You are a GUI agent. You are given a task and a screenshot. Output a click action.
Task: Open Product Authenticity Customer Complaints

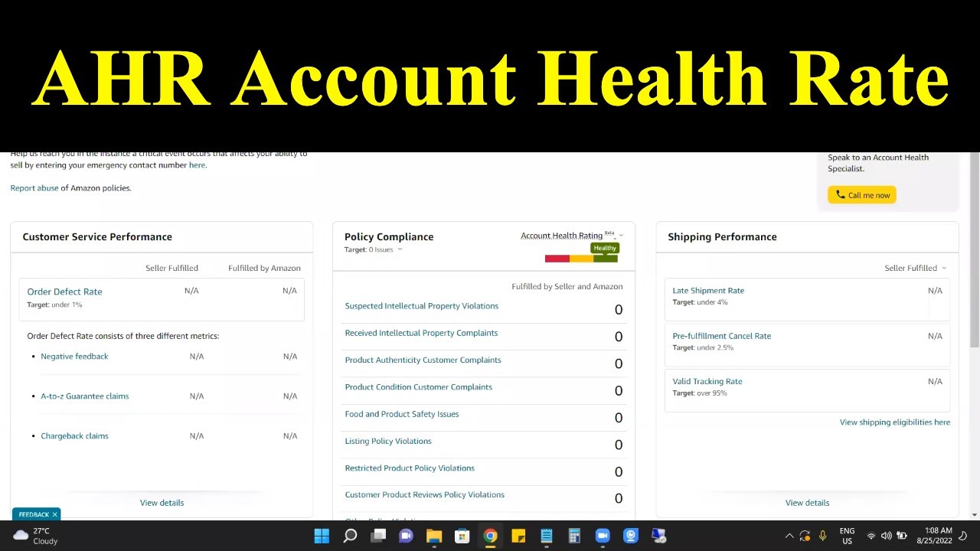[423, 360]
